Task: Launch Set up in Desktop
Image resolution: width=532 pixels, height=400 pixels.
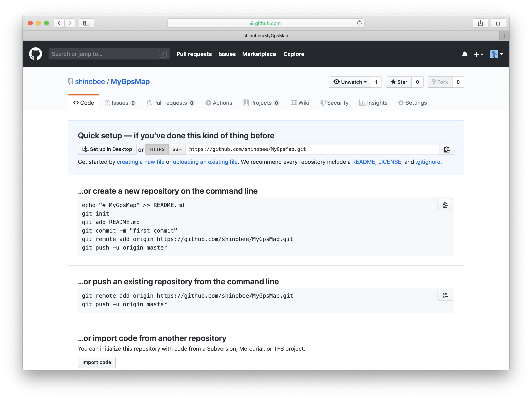Action: point(107,149)
